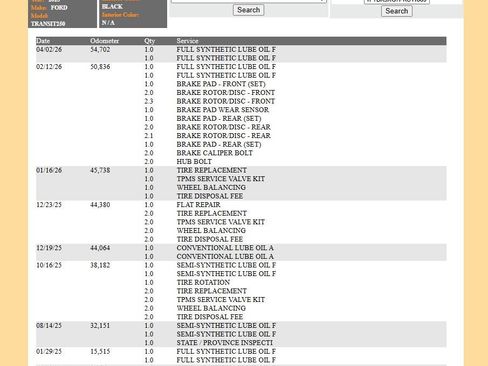Select CONVENTIONAL LUBE OIL A on 12/19/25 row
Viewport: 488px width, 366px height.
pos(225,248)
